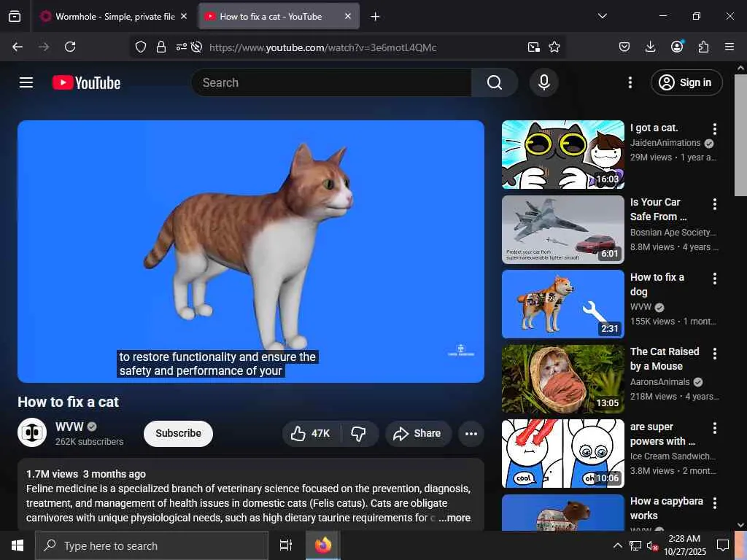Click the Firefox taskbar icon
The image size is (747, 560).
click(323, 545)
